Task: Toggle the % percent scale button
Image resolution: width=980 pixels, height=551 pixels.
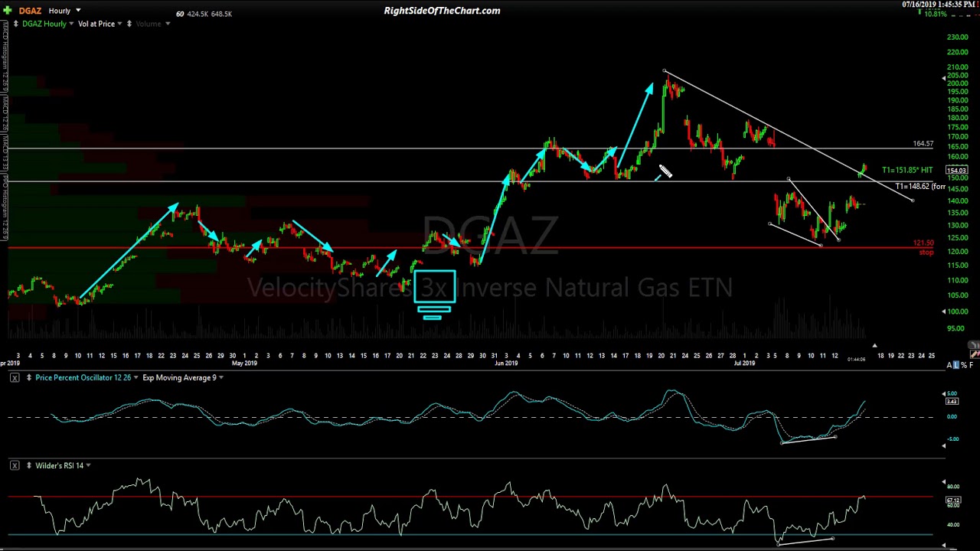Action: point(963,365)
